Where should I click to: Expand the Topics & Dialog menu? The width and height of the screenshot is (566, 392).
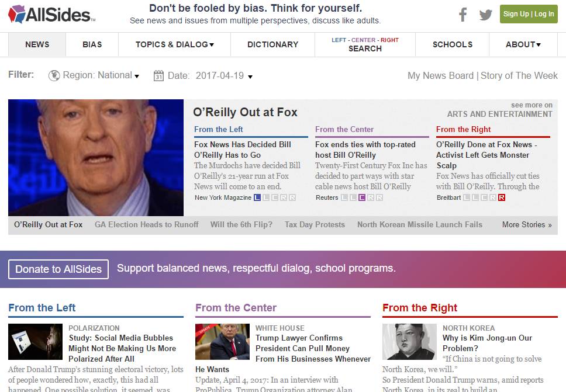pyautogui.click(x=175, y=44)
